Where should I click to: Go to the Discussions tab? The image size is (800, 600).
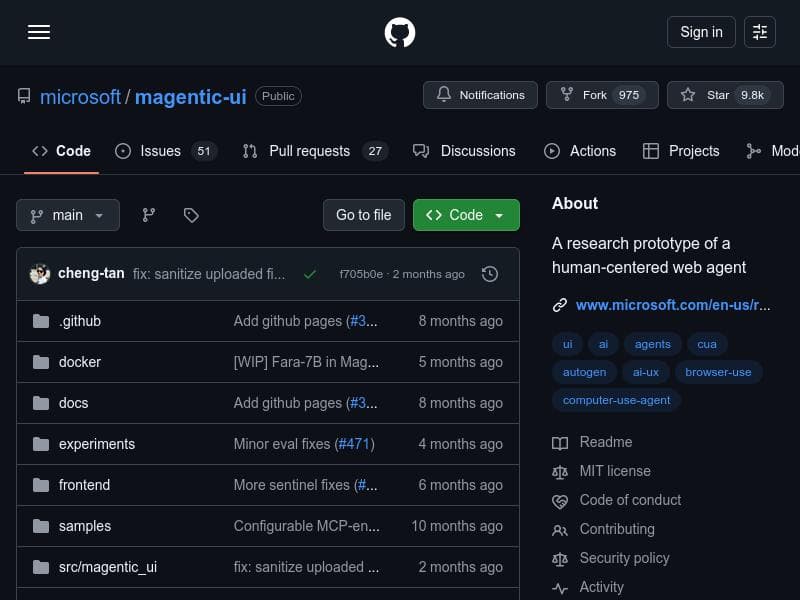(464, 151)
